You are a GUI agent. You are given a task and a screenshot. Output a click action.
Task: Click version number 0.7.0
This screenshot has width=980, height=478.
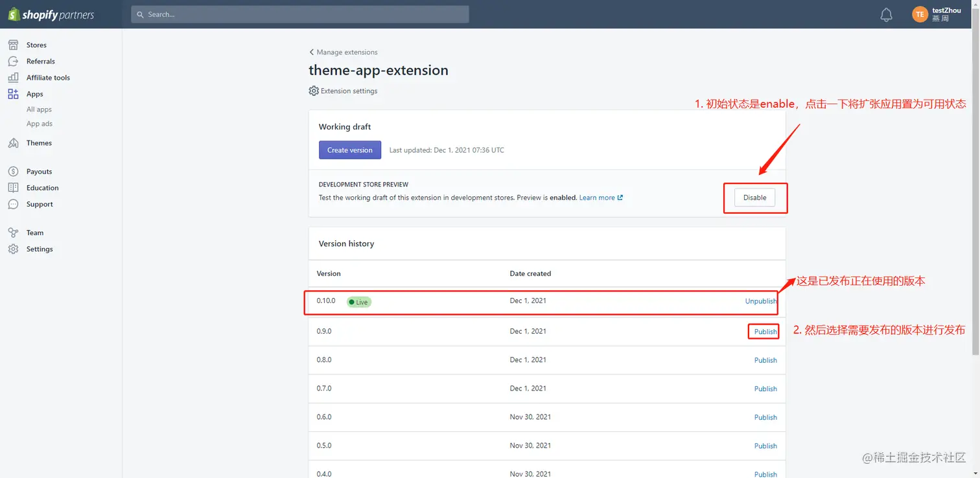pos(324,388)
